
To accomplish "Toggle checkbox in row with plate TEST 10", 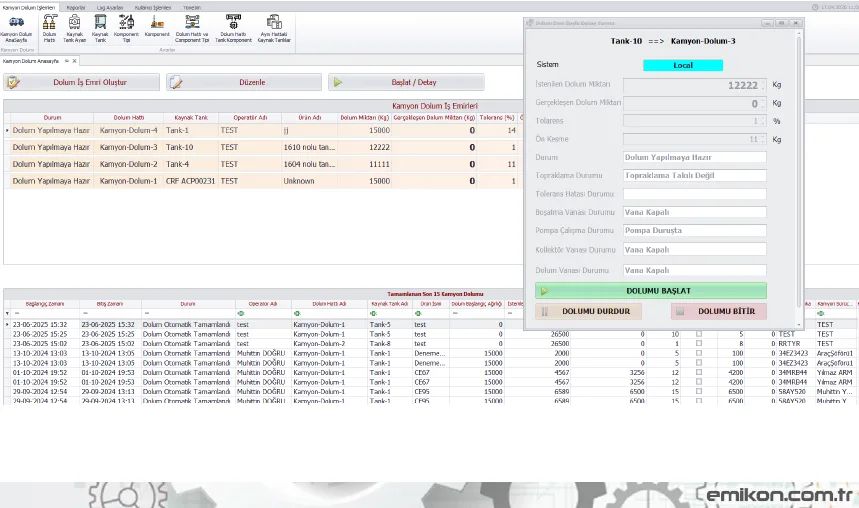I will pos(698,334).
